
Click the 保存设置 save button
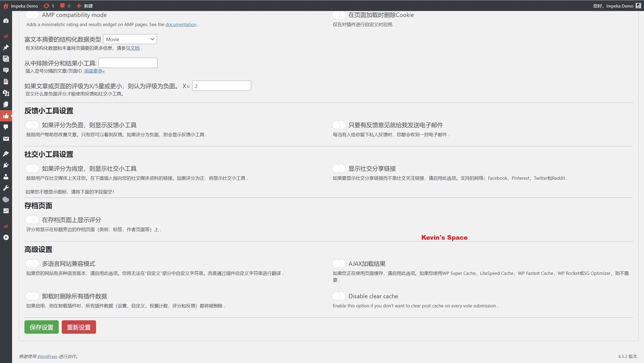click(x=41, y=327)
